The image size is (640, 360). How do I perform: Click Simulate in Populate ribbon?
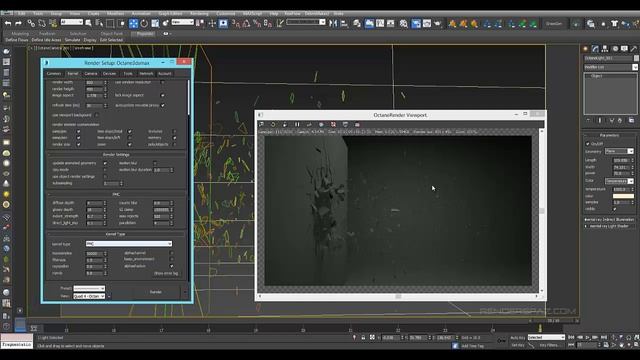pyautogui.click(x=72, y=40)
